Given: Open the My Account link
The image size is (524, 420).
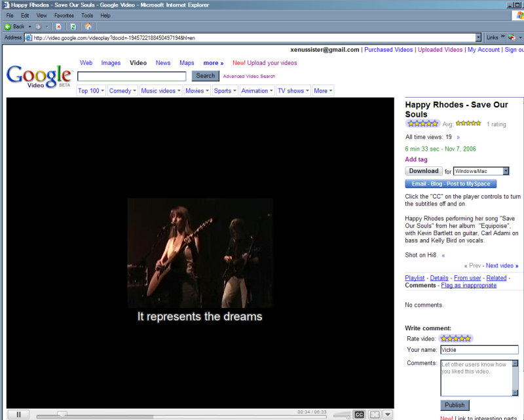Looking at the screenshot, I should (x=483, y=50).
